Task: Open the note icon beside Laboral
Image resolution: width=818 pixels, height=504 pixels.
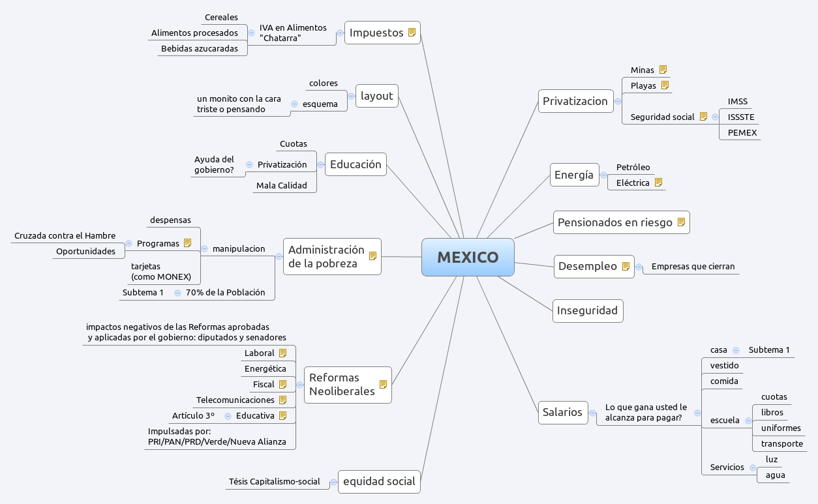Action: [283, 352]
